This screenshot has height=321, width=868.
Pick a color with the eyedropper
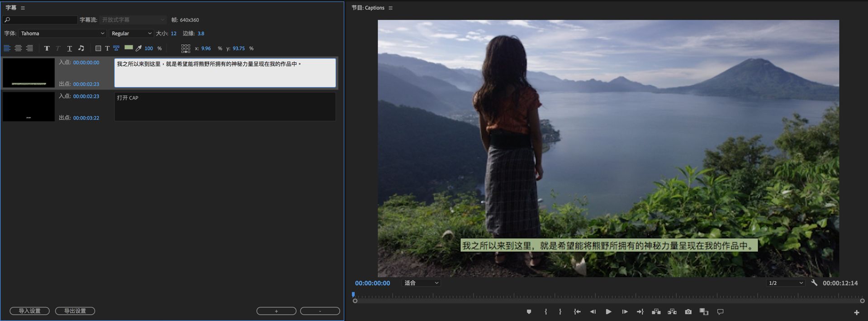pos(138,48)
